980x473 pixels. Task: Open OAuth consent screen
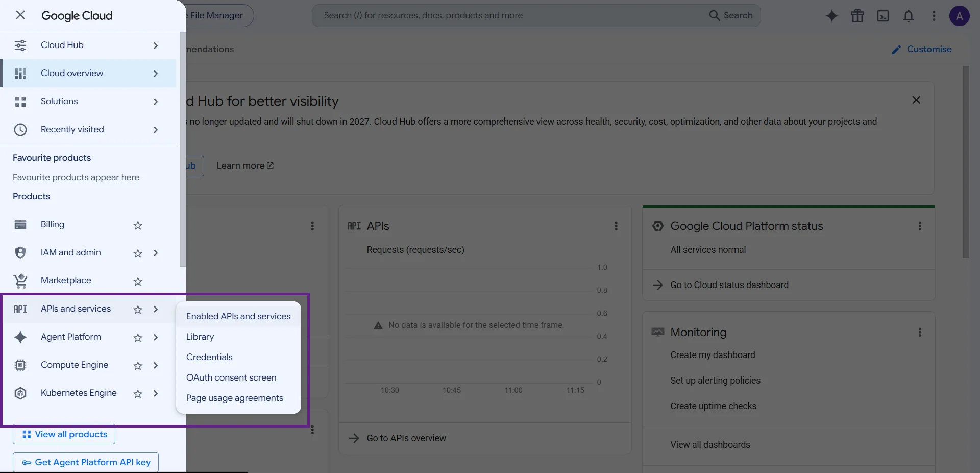[x=238, y=377]
